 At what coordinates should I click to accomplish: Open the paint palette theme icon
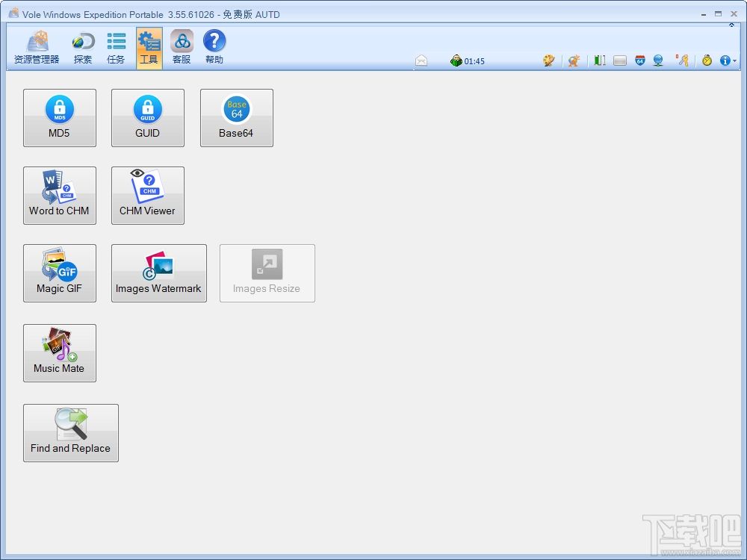549,60
